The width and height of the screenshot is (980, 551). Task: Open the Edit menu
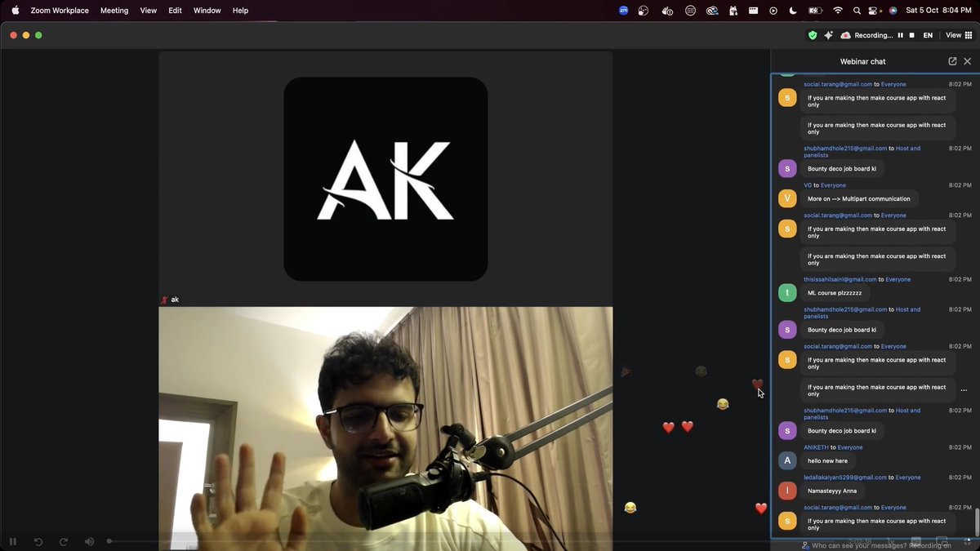175,11
